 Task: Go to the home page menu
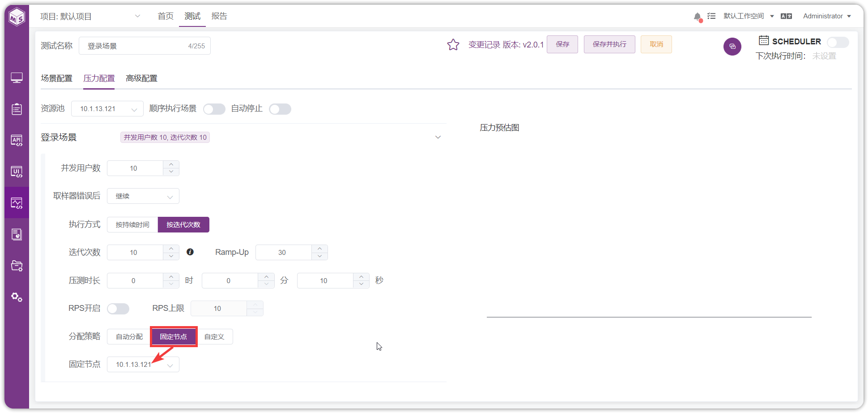(x=166, y=16)
